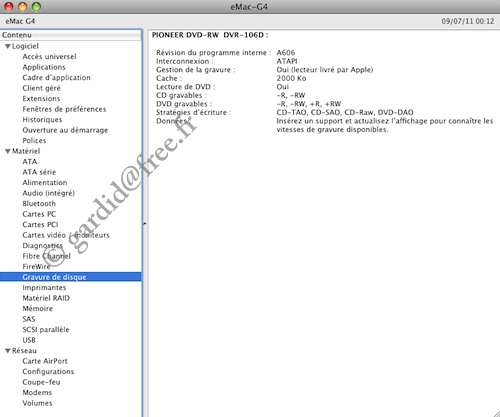The image size is (500, 417).
Task: Select Cartes PC in sidebar
Action: [39, 214]
